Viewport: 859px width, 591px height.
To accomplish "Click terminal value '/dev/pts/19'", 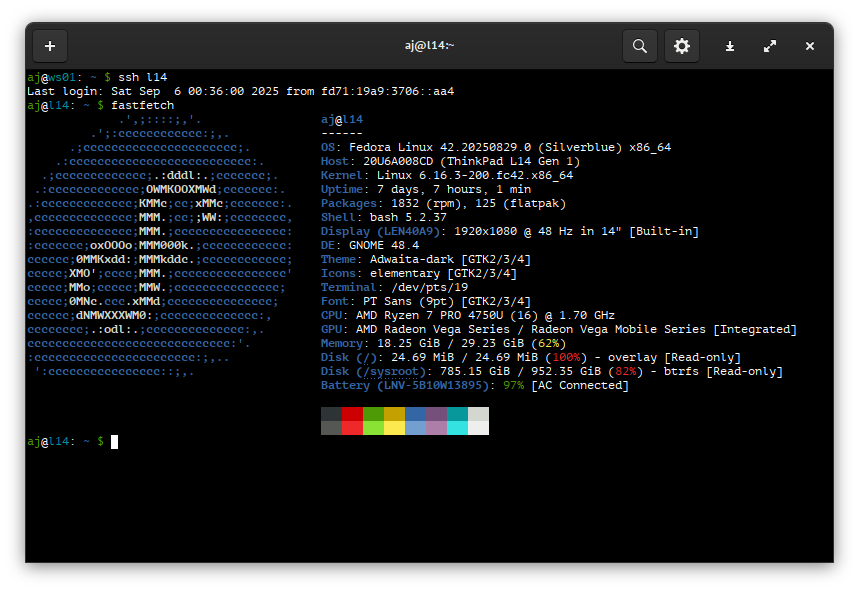I will click(430, 288).
